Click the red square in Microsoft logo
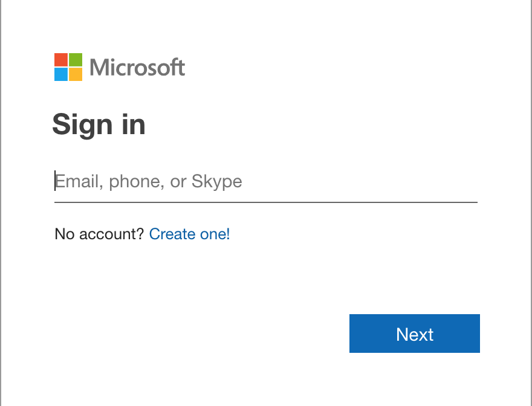The image size is (532, 406). (60, 59)
